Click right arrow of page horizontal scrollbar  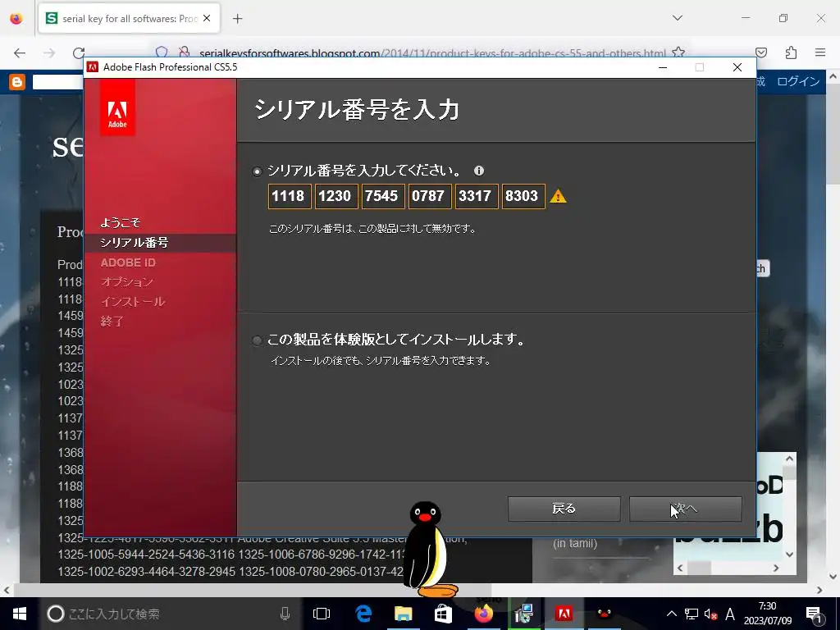click(819, 591)
